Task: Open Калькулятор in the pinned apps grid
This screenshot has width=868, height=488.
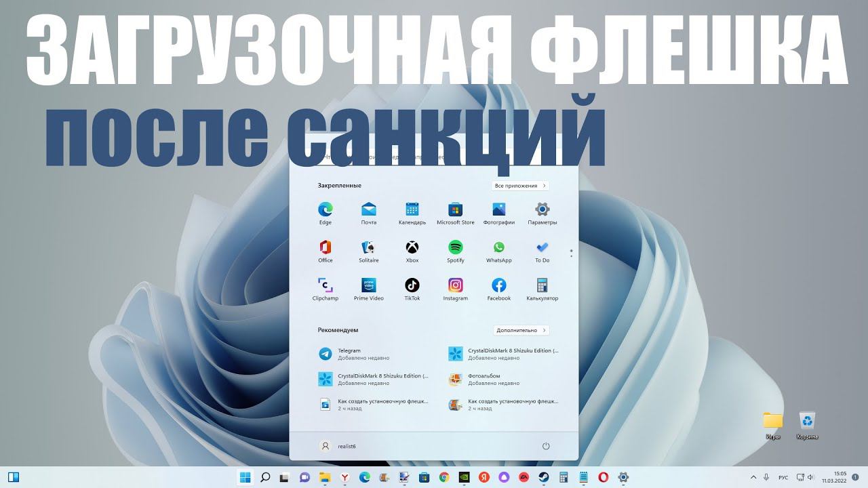Action: 542,289
